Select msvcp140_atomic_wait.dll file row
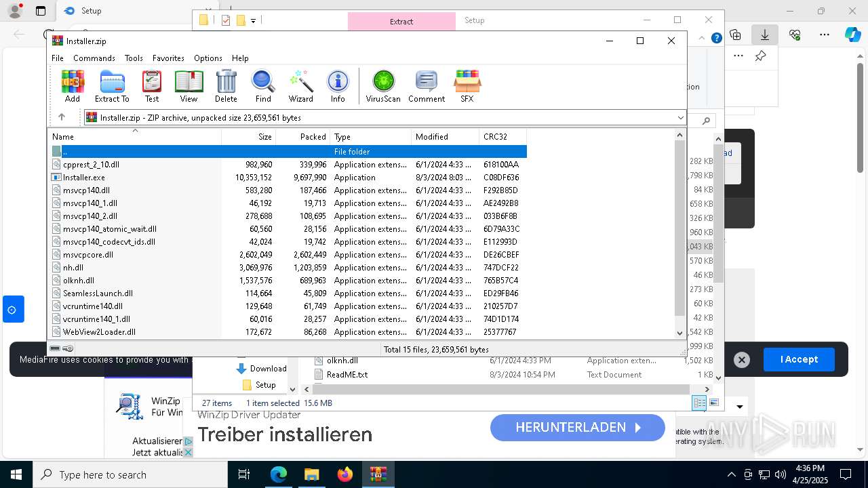This screenshot has height=488, width=868. tap(288, 229)
